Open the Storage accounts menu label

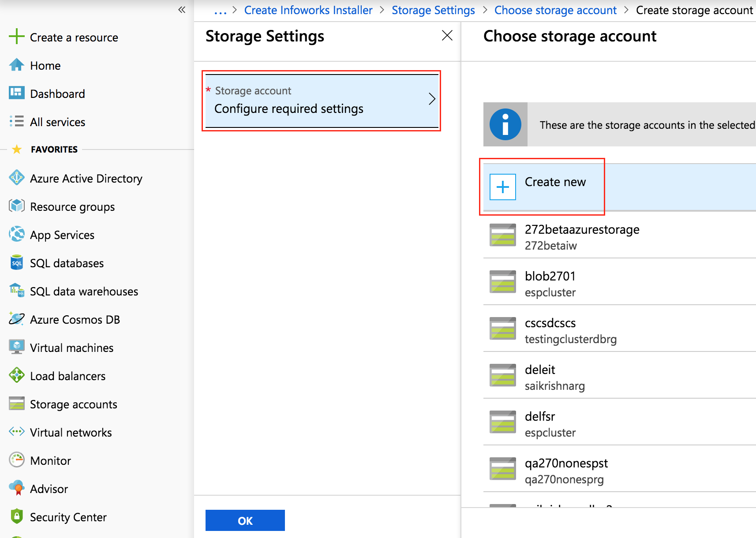tap(74, 404)
